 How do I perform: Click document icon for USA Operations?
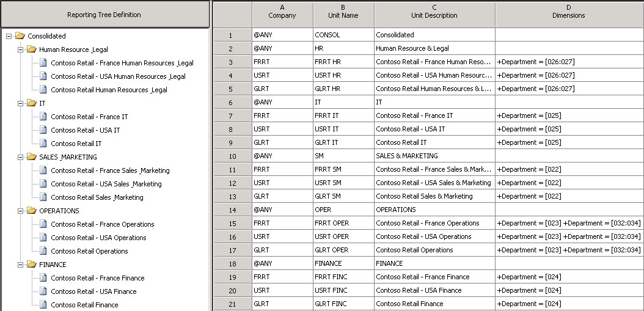click(x=43, y=238)
